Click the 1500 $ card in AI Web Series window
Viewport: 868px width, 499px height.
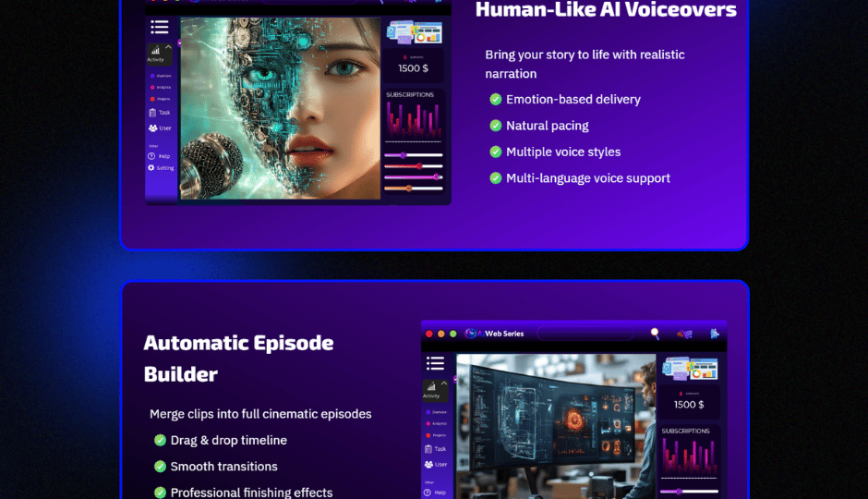coord(689,402)
